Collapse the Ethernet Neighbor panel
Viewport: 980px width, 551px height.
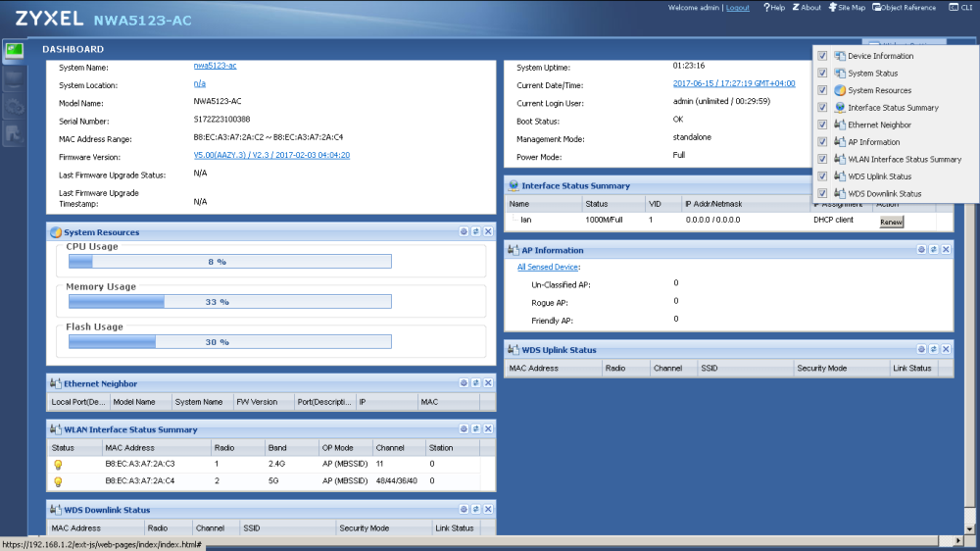(464, 382)
